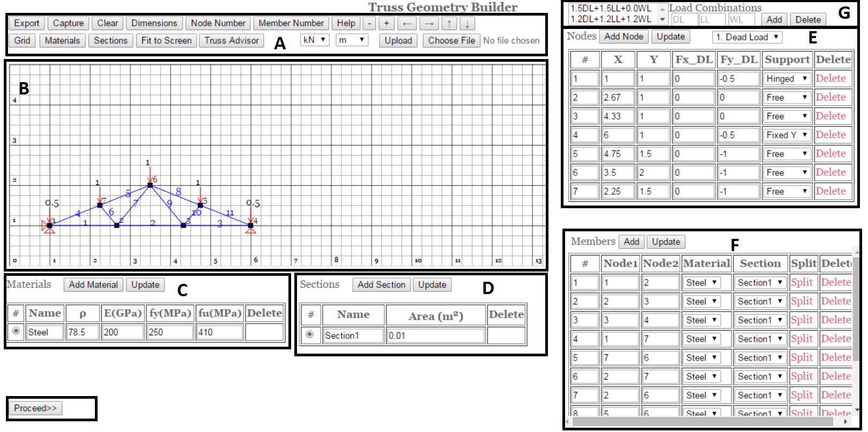Click the WL factor input field
Viewport: 868px width, 432px height.
coord(741,19)
